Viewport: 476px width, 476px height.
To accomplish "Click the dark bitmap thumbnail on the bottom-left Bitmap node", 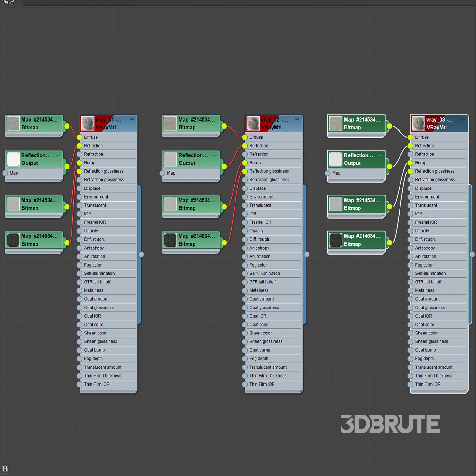I will 13,240.
